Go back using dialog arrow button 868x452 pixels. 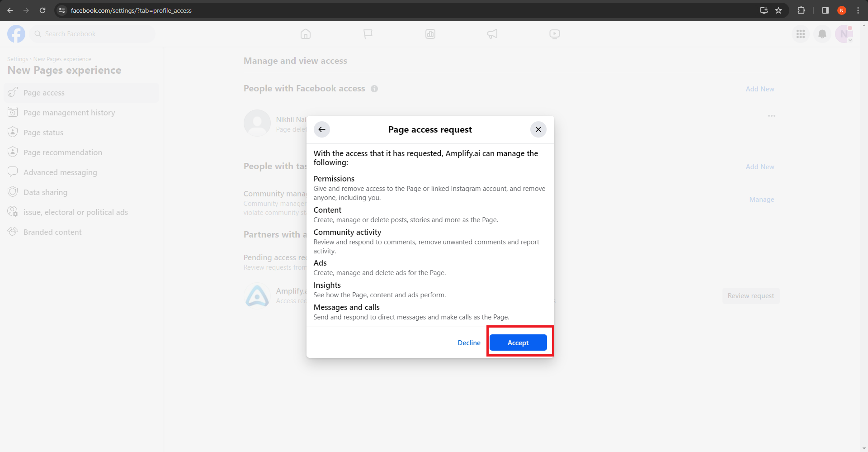pyautogui.click(x=322, y=129)
